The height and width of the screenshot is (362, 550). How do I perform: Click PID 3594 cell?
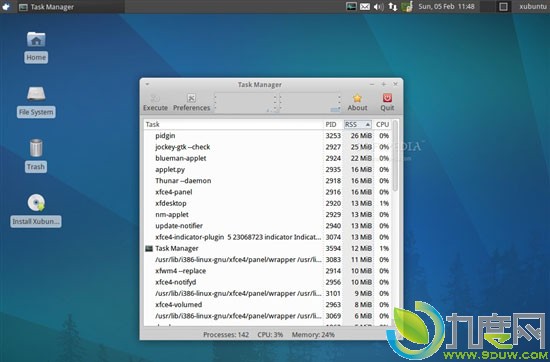[x=333, y=248]
